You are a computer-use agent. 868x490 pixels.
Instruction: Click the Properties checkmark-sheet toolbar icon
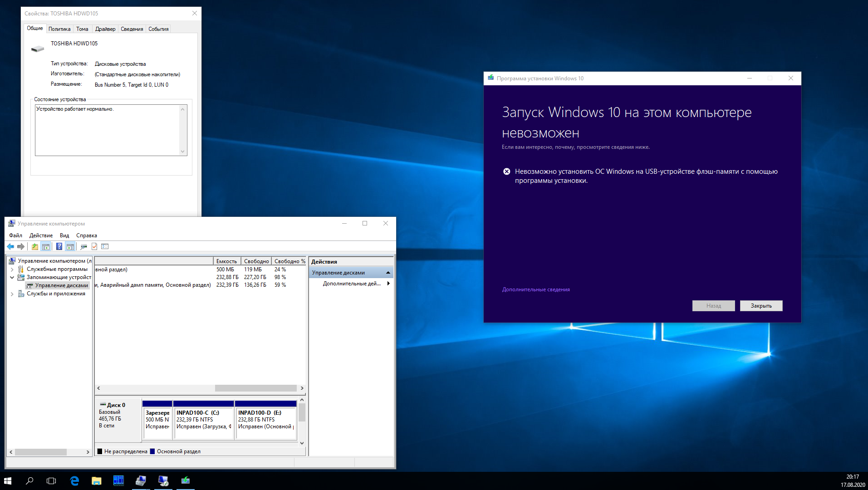(x=94, y=246)
